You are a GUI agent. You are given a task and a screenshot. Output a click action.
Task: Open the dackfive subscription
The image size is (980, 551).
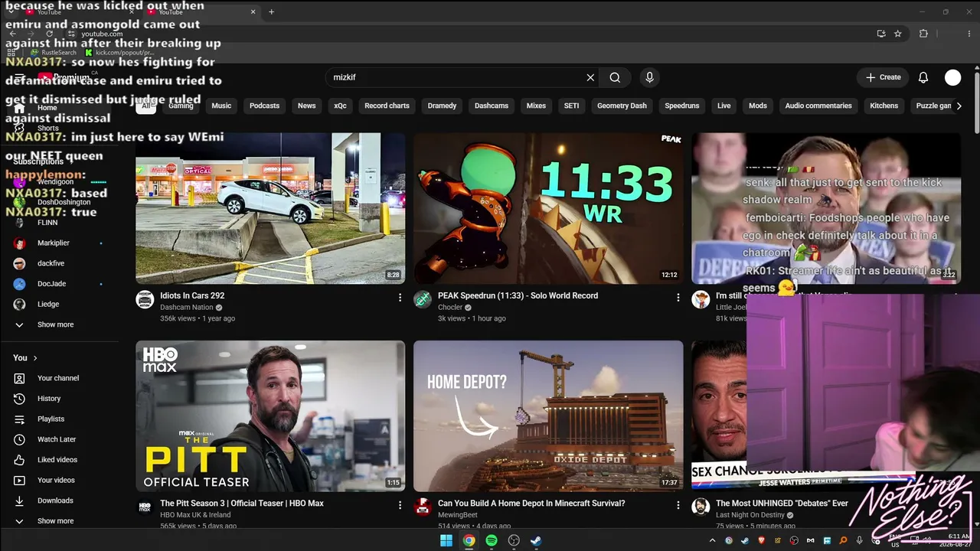pyautogui.click(x=51, y=263)
